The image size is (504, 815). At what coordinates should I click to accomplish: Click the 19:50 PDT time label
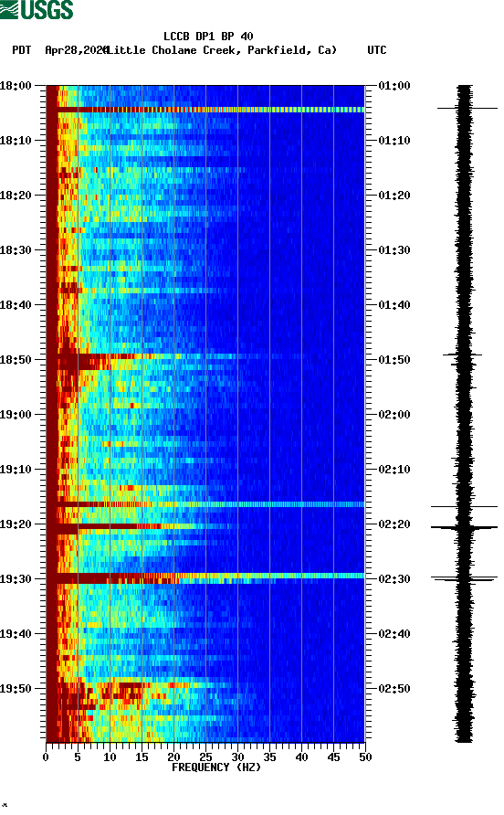click(x=16, y=689)
